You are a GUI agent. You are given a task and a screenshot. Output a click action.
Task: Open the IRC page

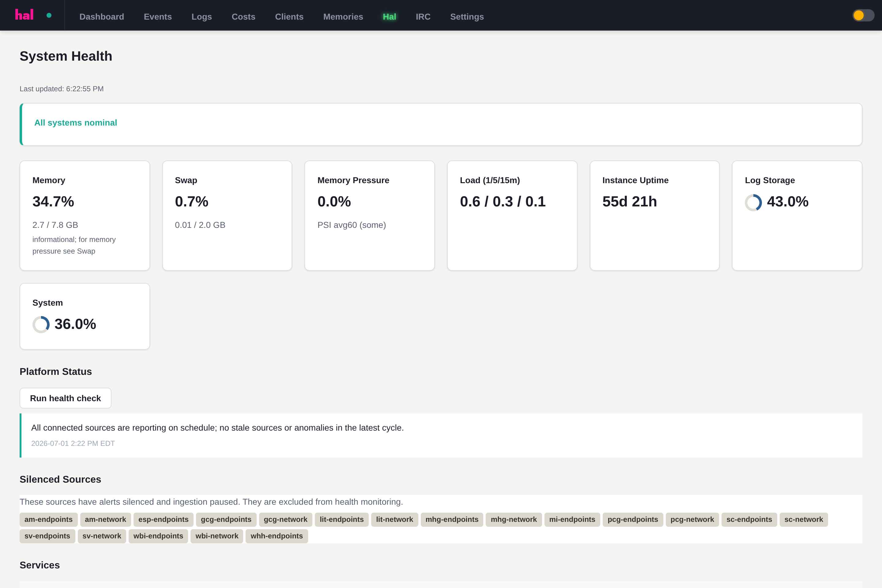[x=423, y=17]
